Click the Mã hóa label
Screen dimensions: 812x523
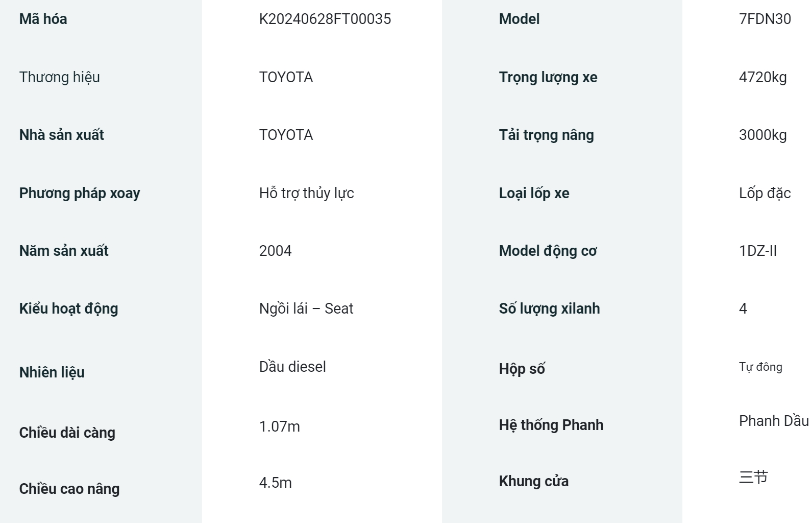(x=43, y=19)
